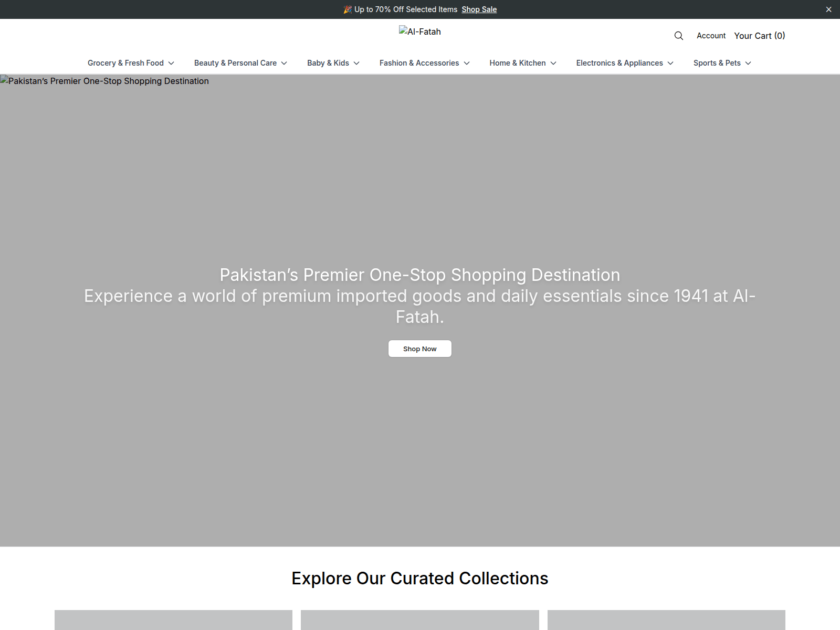Expand chevron beside Beauty & Personal Care
The height and width of the screenshot is (630, 840).
click(x=284, y=63)
